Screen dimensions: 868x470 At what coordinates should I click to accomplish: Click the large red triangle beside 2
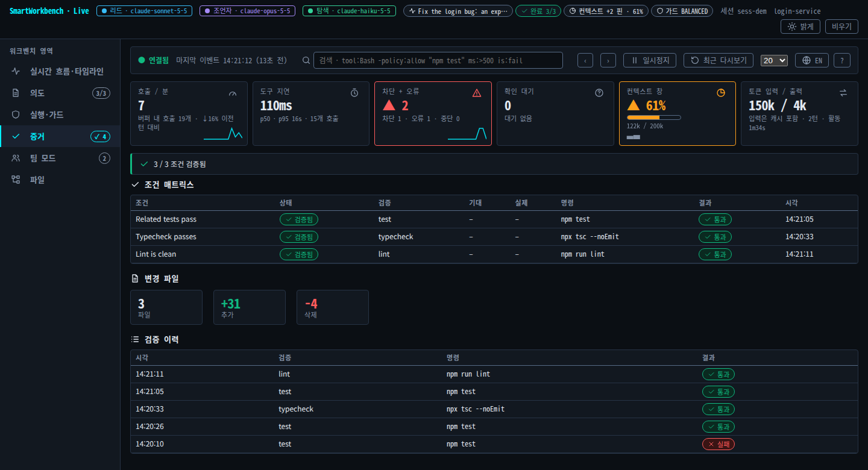pos(389,106)
